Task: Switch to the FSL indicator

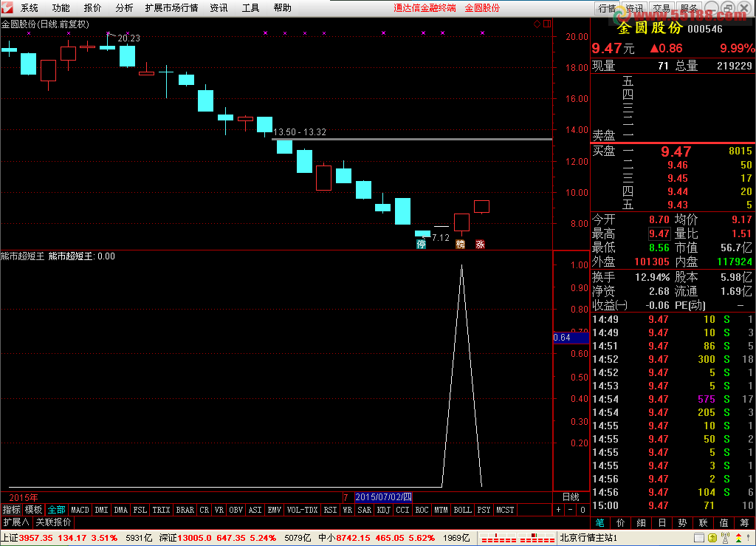Action: click(x=140, y=510)
